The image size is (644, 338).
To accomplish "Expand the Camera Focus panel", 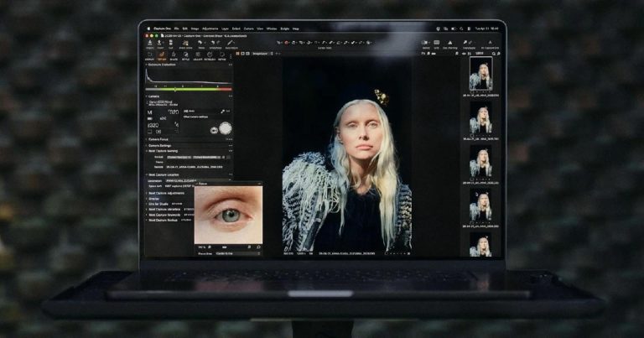I will (147, 139).
